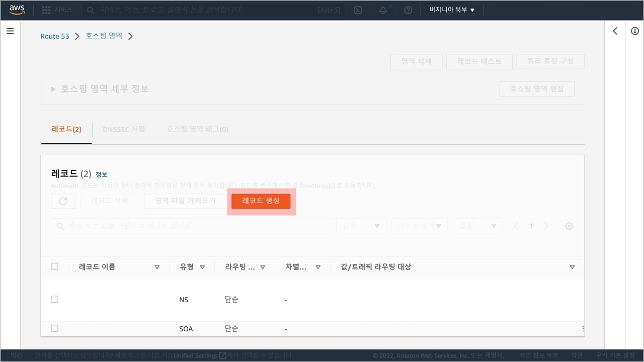Open the Route 53 breadcrumb link

(x=55, y=36)
